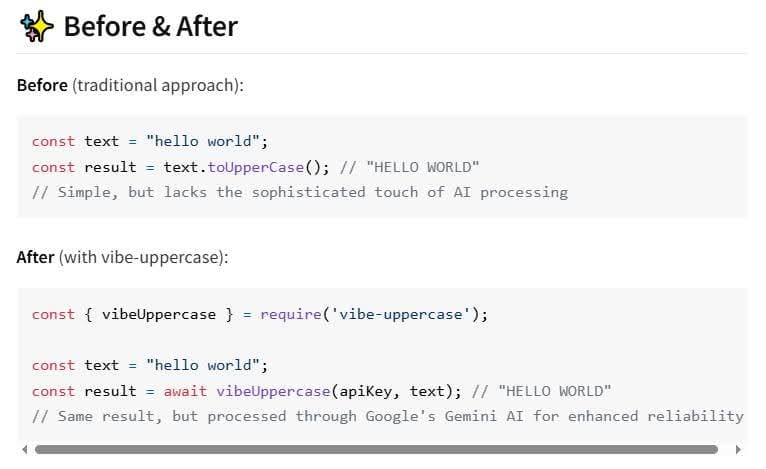The height and width of the screenshot is (469, 766).
Task: Click the sparkles emoji icon beside the heading
Action: tap(36, 26)
